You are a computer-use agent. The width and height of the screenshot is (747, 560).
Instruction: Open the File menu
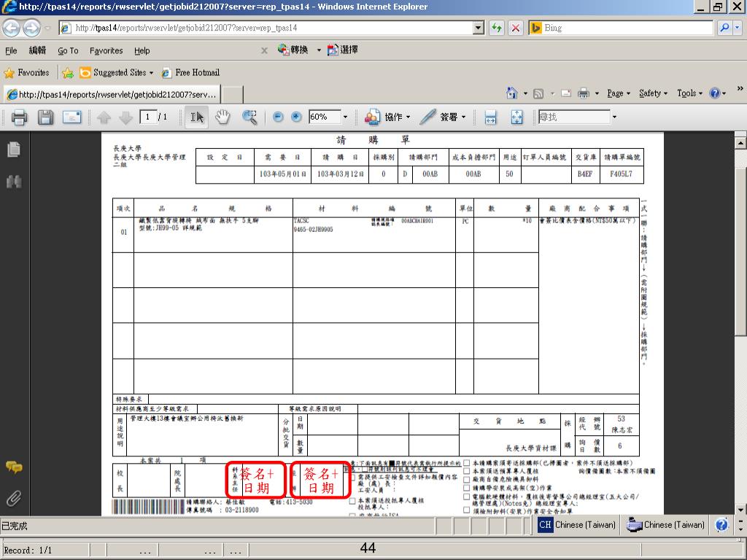11,50
